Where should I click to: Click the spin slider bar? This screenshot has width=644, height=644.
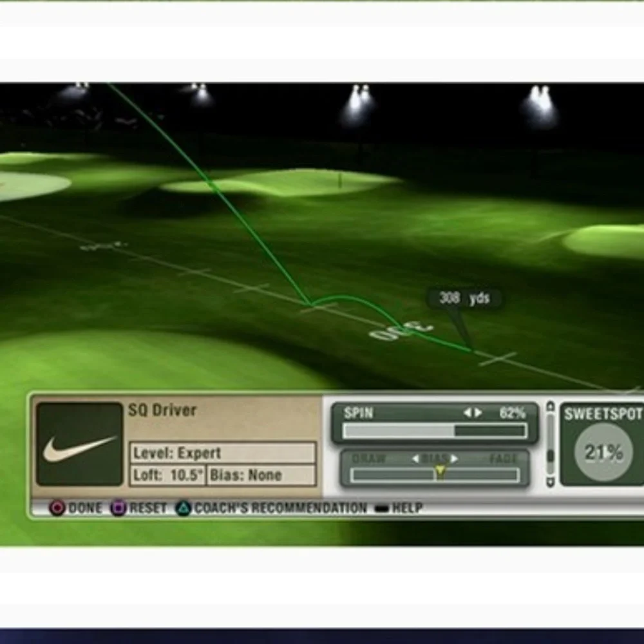(x=435, y=431)
